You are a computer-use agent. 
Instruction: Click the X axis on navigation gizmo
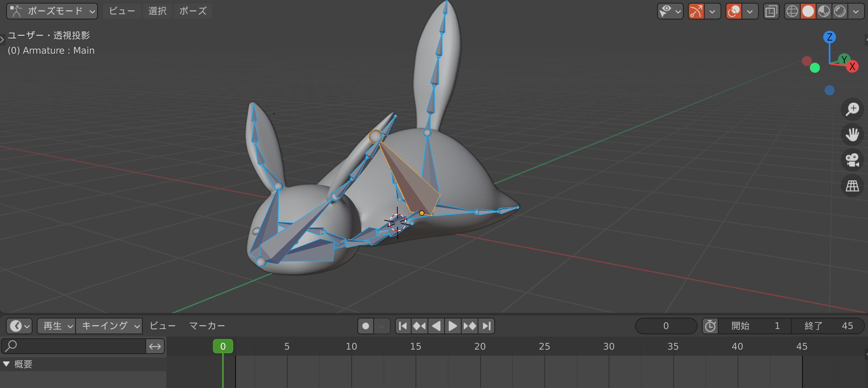[852, 66]
